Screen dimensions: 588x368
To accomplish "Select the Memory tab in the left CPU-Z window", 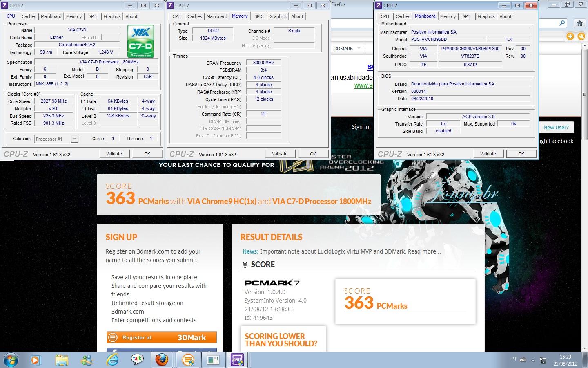I will (74, 16).
